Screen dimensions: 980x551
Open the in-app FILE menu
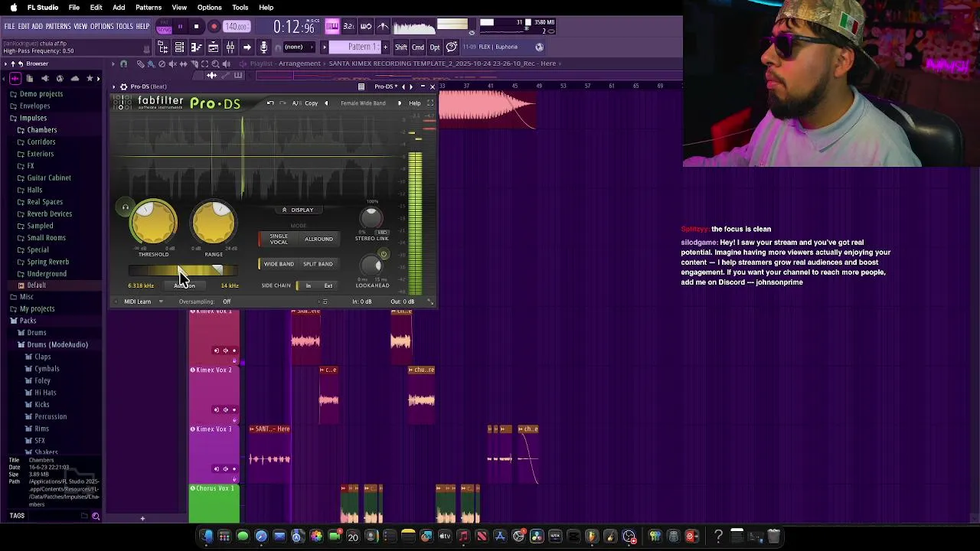9,27
